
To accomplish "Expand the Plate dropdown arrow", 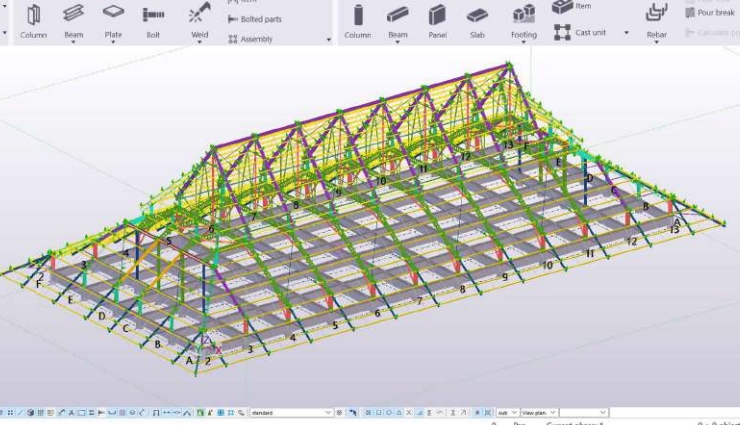I will [113, 42].
